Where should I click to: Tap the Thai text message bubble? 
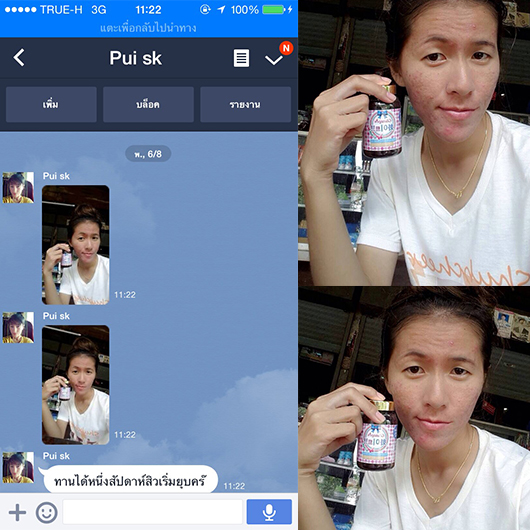coord(130,480)
